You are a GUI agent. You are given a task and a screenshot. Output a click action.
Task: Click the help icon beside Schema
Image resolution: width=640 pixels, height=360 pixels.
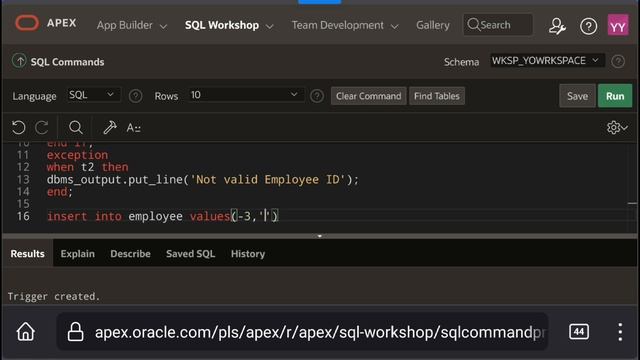pyautogui.click(x=618, y=61)
